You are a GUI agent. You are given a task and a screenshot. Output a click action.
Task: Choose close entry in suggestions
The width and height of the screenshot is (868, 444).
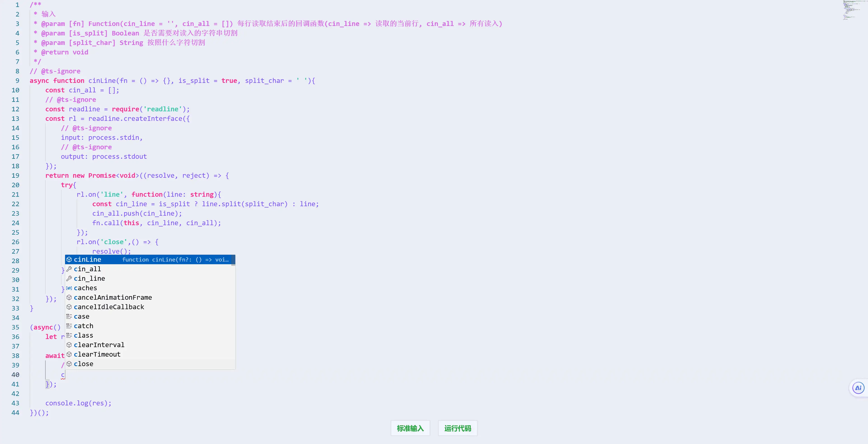click(84, 364)
